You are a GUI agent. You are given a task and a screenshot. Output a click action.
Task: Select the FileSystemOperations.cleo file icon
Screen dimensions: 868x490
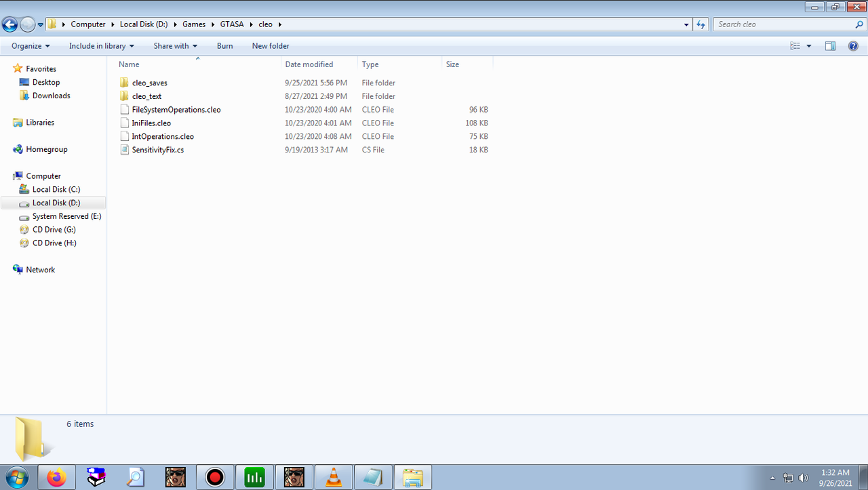pos(124,109)
